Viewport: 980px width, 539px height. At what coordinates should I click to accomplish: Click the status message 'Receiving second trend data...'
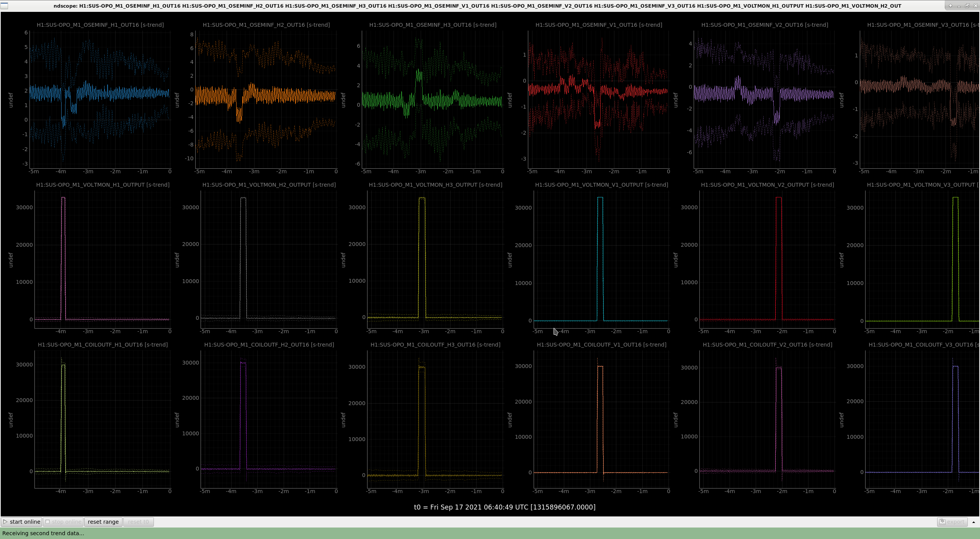(43, 533)
